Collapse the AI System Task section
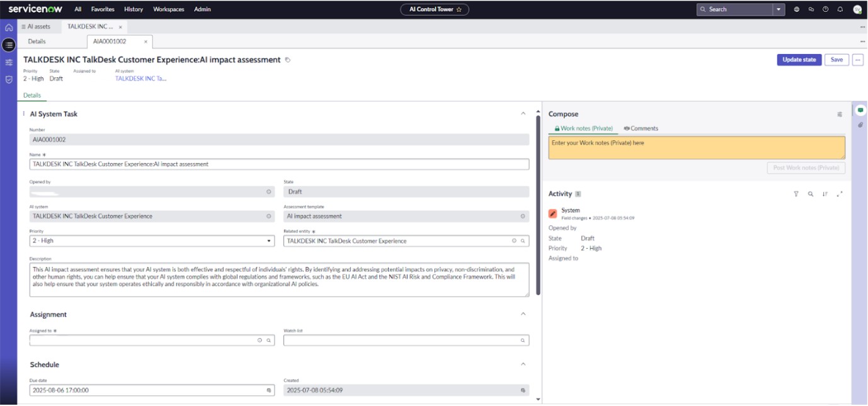Viewport: 868px width, 406px height. pyautogui.click(x=523, y=113)
